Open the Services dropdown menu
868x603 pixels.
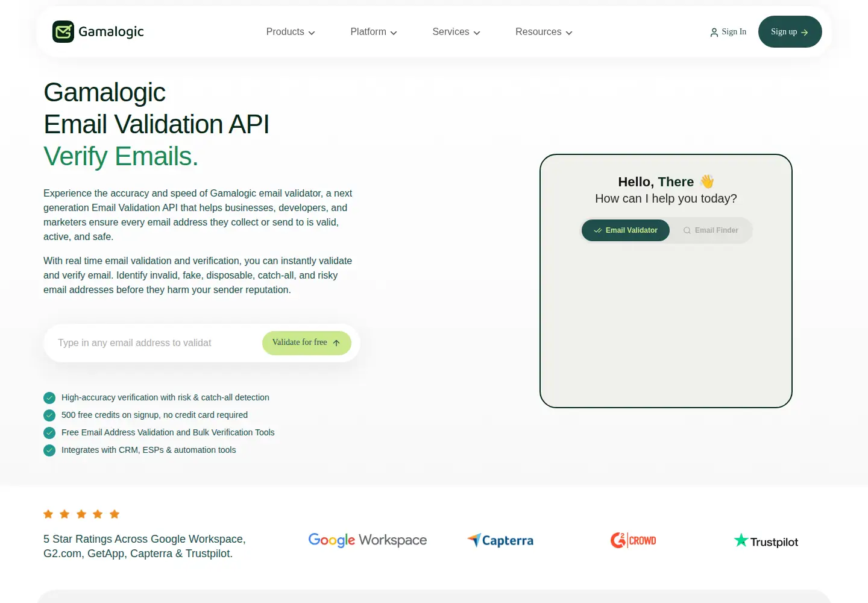coord(456,32)
